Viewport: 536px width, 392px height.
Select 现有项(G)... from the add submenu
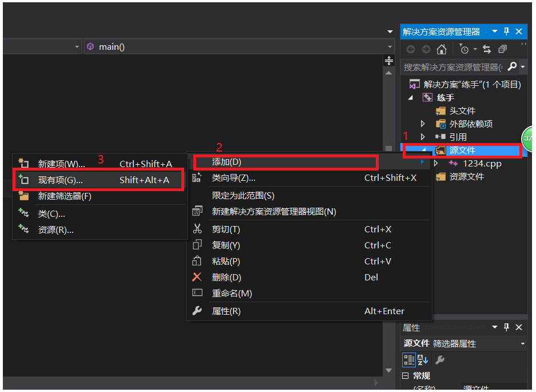click(x=100, y=180)
